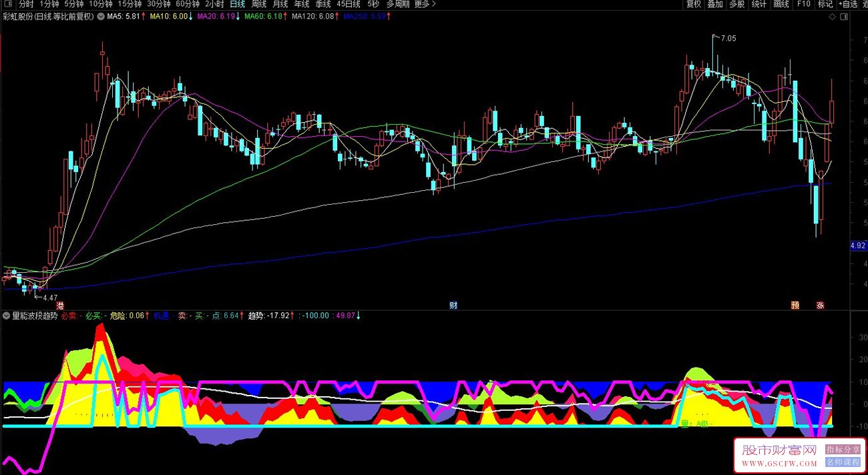The width and height of the screenshot is (868, 475).
Task: Click the 叠加 overlay button
Action: coord(716,4)
